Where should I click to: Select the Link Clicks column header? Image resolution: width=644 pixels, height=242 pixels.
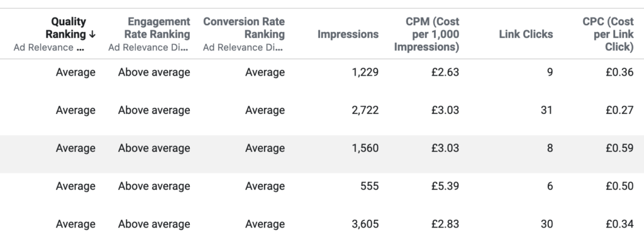[x=526, y=34]
